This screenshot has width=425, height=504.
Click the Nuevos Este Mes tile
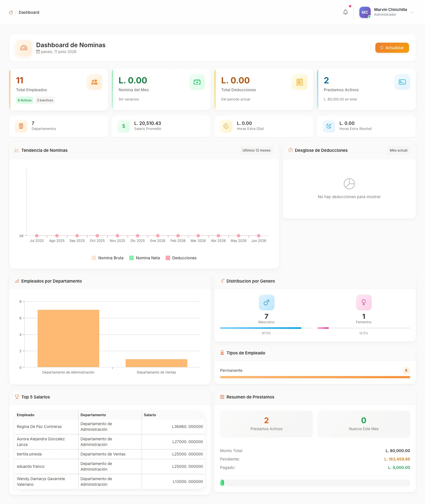pos(364,424)
